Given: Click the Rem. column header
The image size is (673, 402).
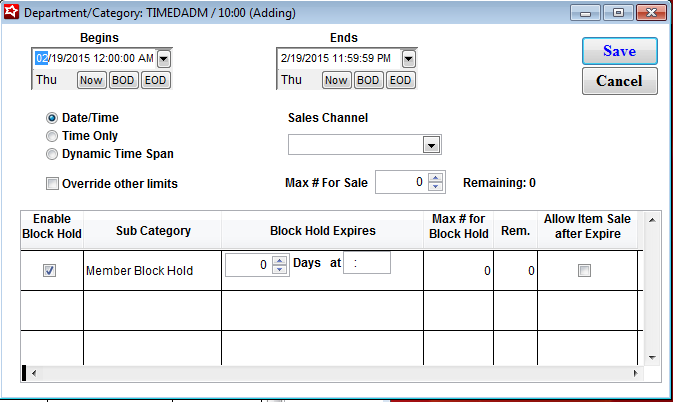Looking at the screenshot, I should (x=515, y=231).
